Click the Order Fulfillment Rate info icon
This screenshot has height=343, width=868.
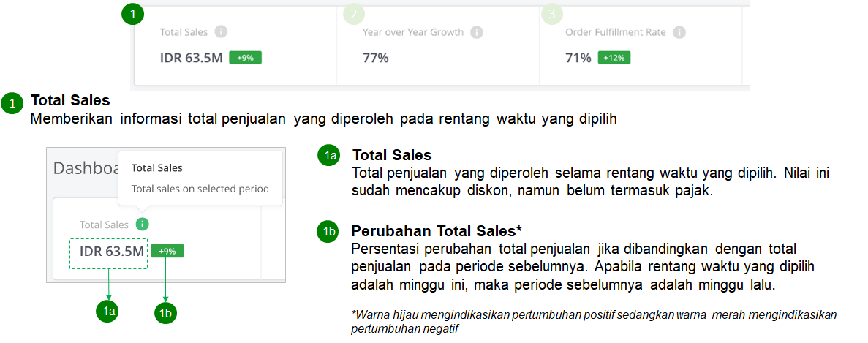(680, 32)
